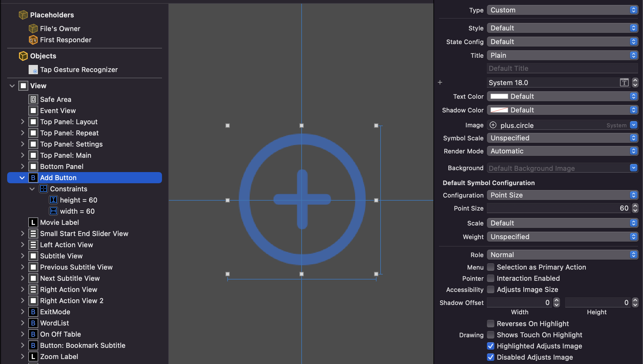The image size is (643, 364).
Task: Click the File's Owner cube icon
Action: point(33,29)
